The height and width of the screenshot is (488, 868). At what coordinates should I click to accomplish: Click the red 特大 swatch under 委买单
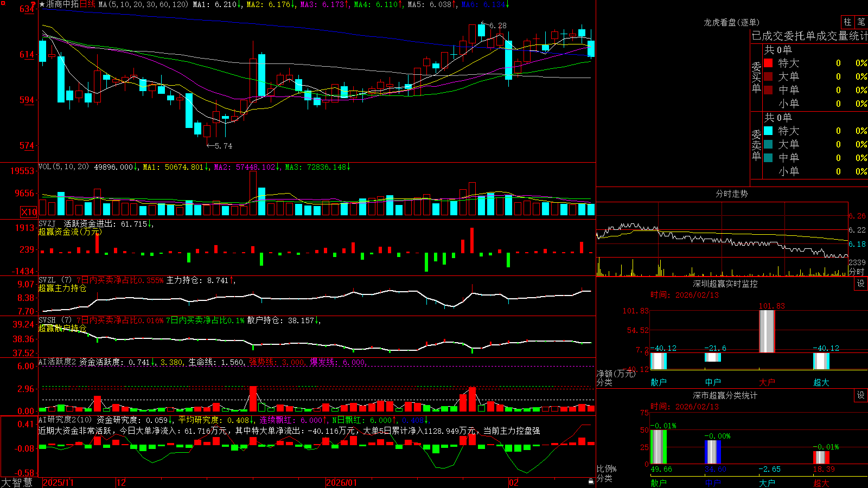pyautogui.click(x=768, y=63)
